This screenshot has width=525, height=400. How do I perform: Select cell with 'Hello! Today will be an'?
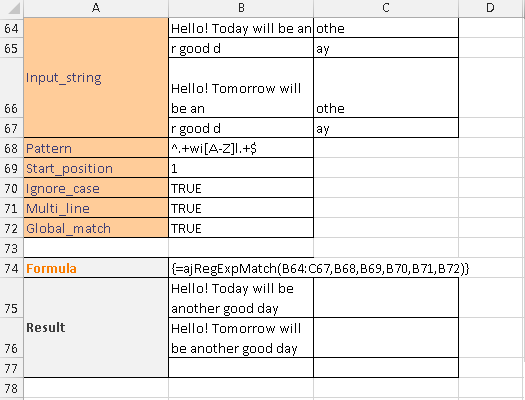[x=241, y=28]
